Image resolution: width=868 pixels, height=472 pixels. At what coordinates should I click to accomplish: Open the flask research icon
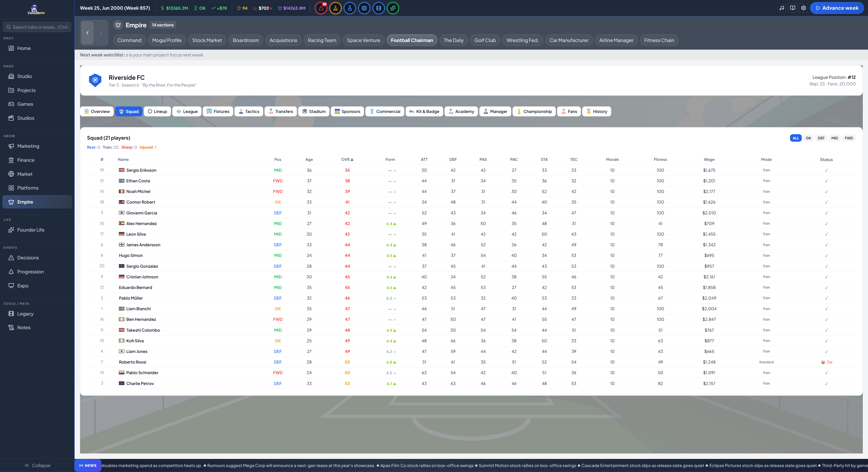point(350,8)
